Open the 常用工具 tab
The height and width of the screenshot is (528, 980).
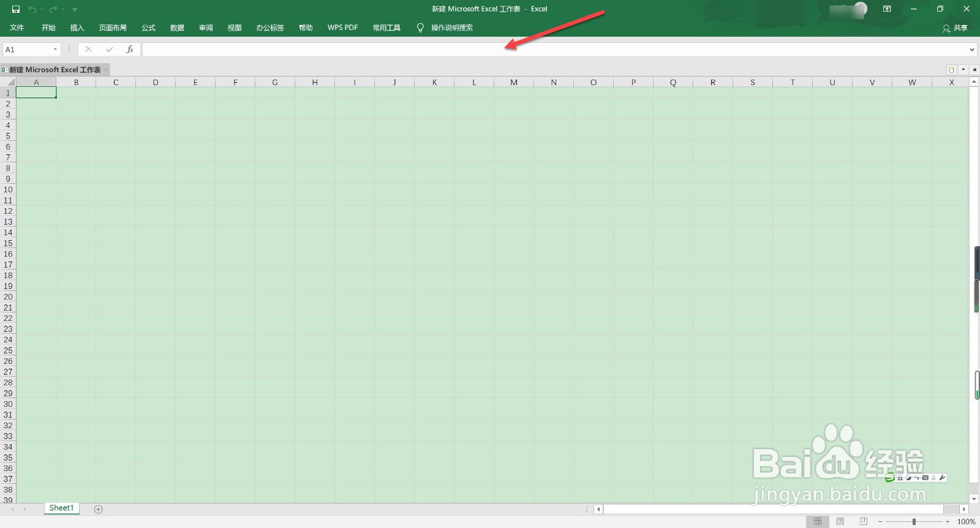pyautogui.click(x=386, y=28)
